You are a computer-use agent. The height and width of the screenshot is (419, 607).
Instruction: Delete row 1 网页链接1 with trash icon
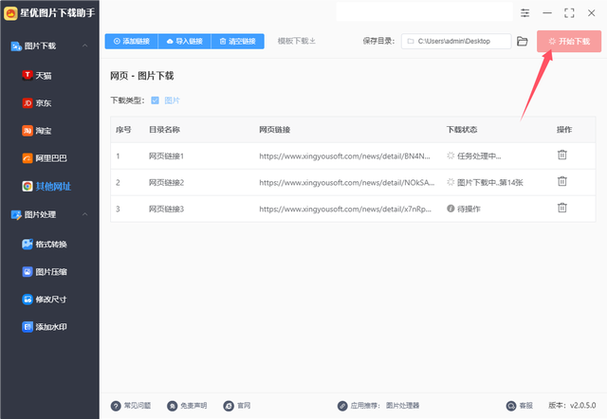tap(562, 155)
